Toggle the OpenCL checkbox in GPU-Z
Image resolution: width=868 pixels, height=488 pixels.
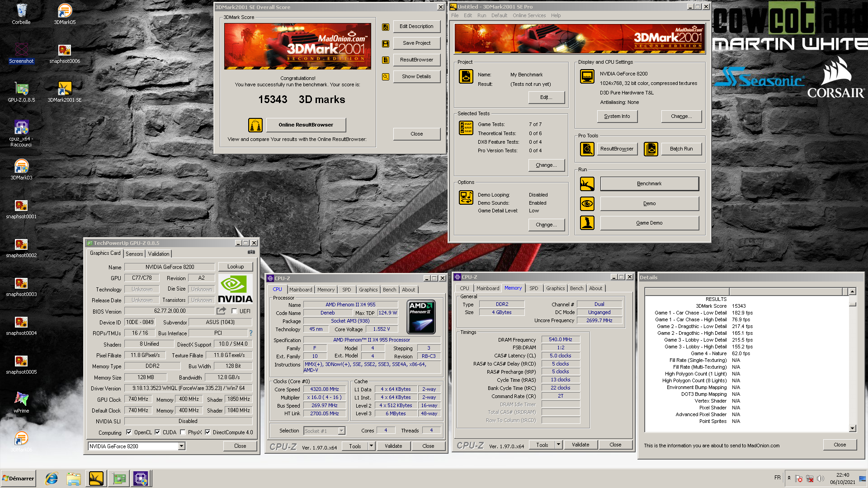pyautogui.click(x=129, y=432)
